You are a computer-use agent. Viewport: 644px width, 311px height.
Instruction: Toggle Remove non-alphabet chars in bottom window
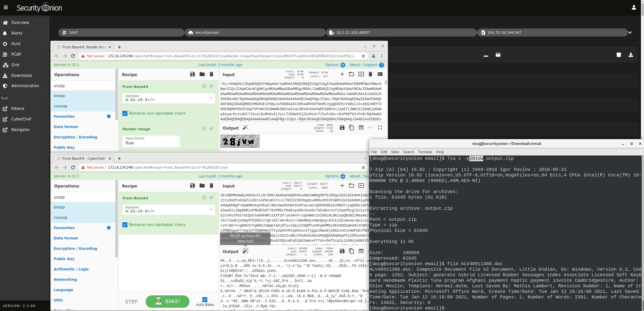(125, 225)
